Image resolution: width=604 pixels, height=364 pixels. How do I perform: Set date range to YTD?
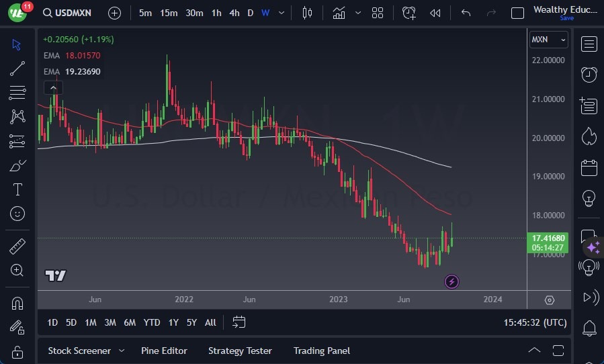[152, 322]
